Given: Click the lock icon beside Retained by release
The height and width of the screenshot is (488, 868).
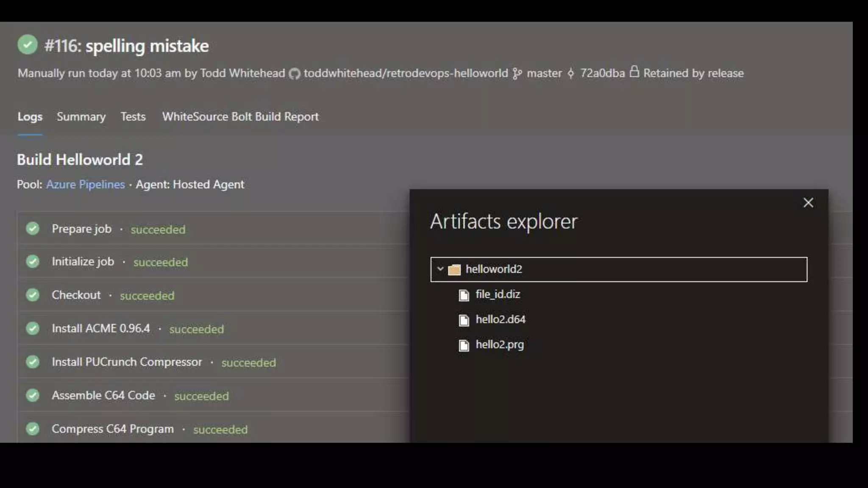Looking at the screenshot, I should [x=634, y=72].
